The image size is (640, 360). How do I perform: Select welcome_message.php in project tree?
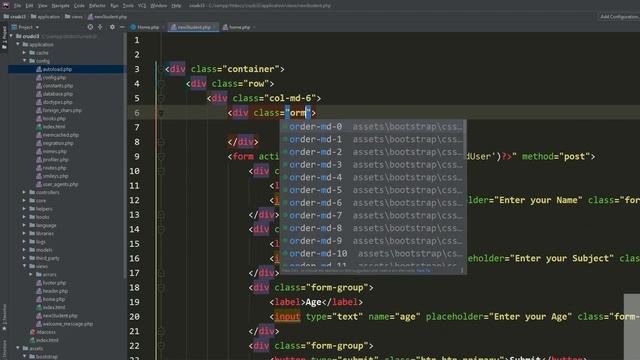point(68,324)
